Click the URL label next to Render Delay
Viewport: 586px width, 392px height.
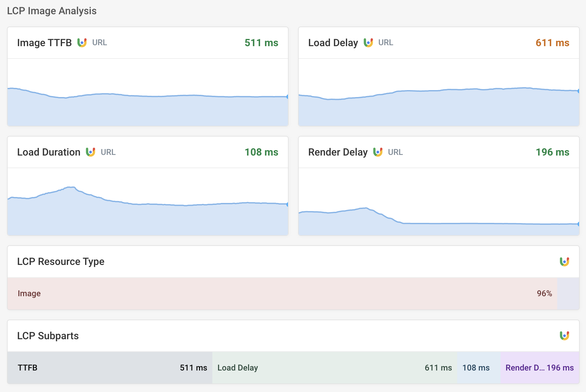(x=395, y=152)
